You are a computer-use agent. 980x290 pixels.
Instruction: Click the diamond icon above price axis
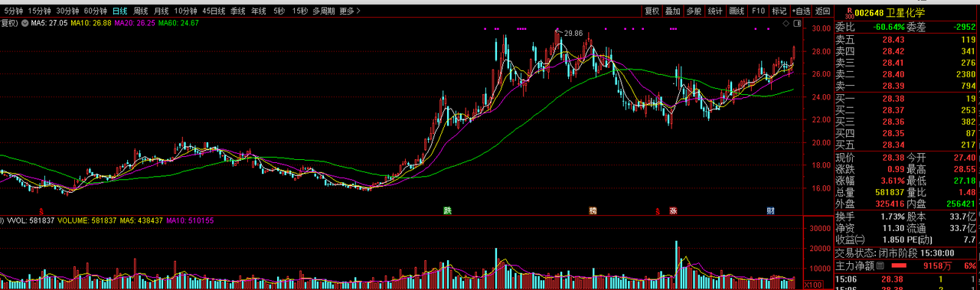point(786,24)
